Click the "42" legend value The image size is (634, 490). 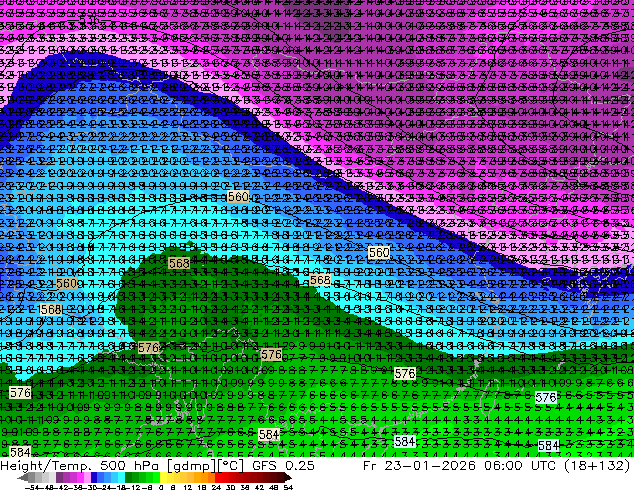click(x=259, y=487)
